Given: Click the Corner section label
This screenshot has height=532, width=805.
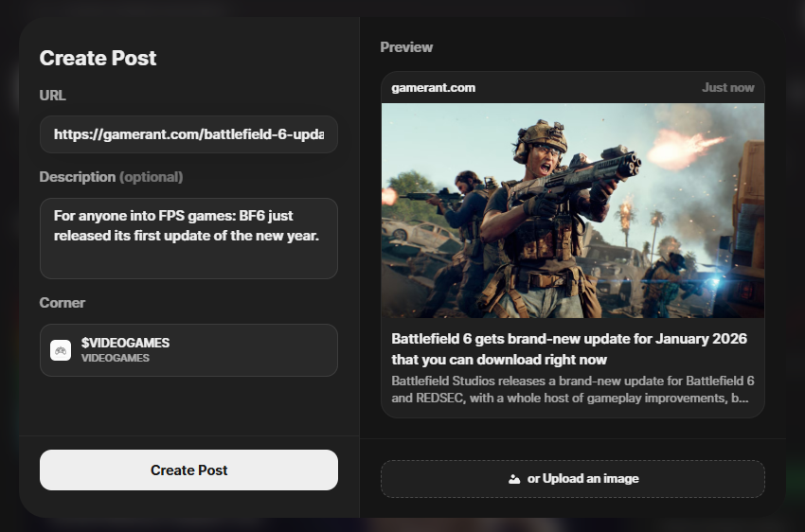Looking at the screenshot, I should coord(63,303).
